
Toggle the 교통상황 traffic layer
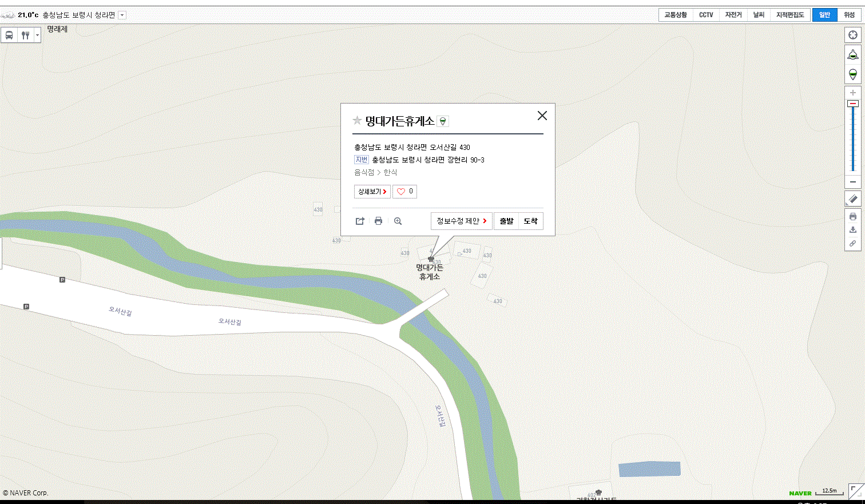(x=676, y=15)
